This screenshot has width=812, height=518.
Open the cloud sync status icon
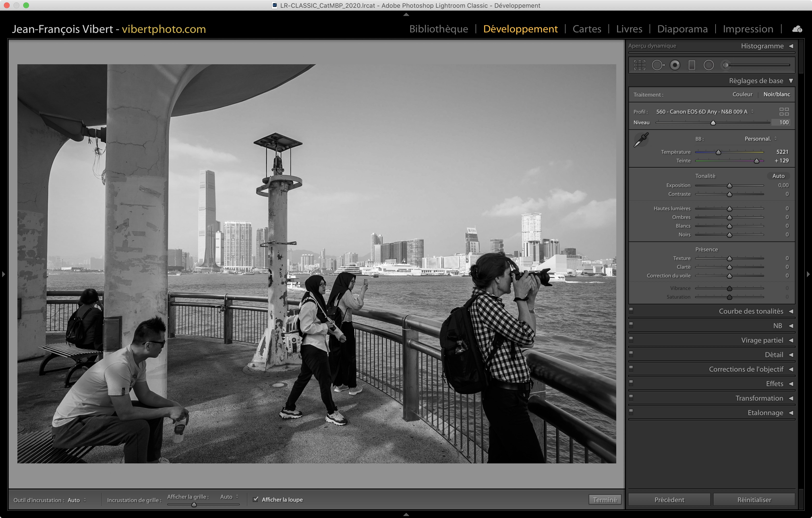pyautogui.click(x=797, y=29)
